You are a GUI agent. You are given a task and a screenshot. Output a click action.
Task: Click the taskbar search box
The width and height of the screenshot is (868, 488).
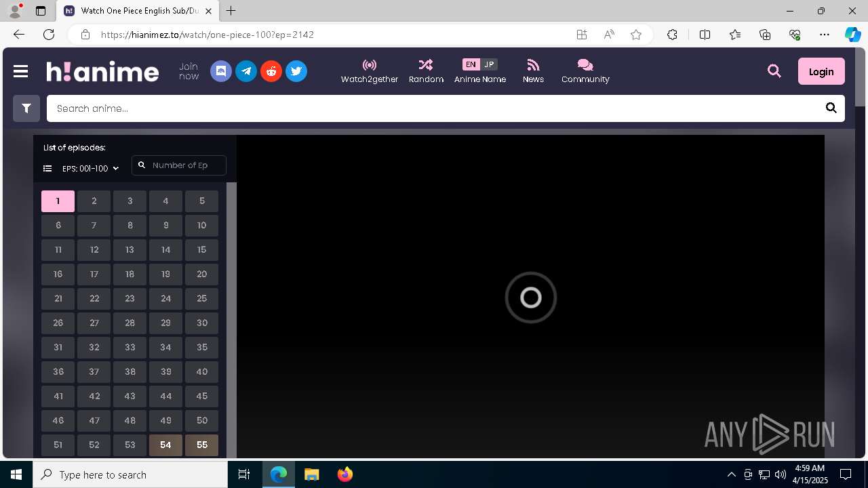tap(130, 474)
